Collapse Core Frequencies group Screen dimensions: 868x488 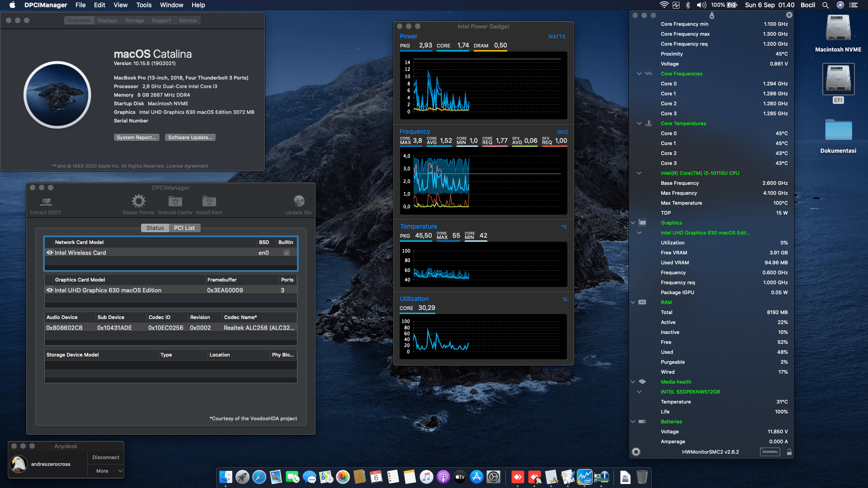639,74
